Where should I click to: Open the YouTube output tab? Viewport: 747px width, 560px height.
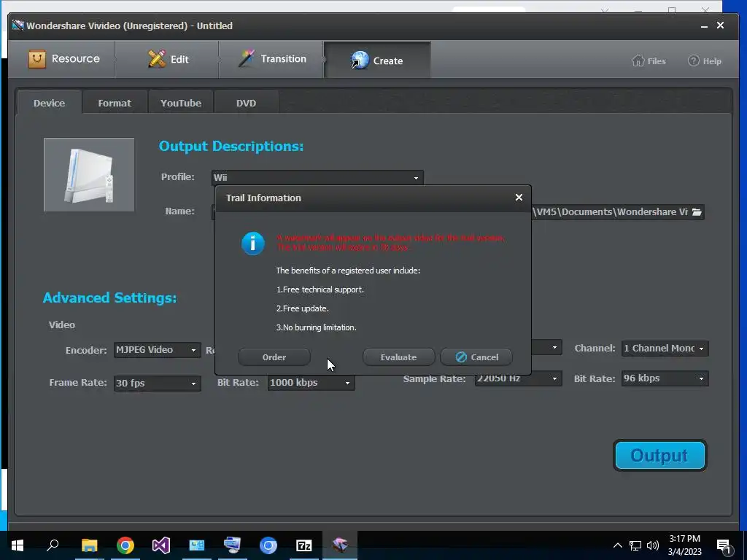(x=181, y=103)
